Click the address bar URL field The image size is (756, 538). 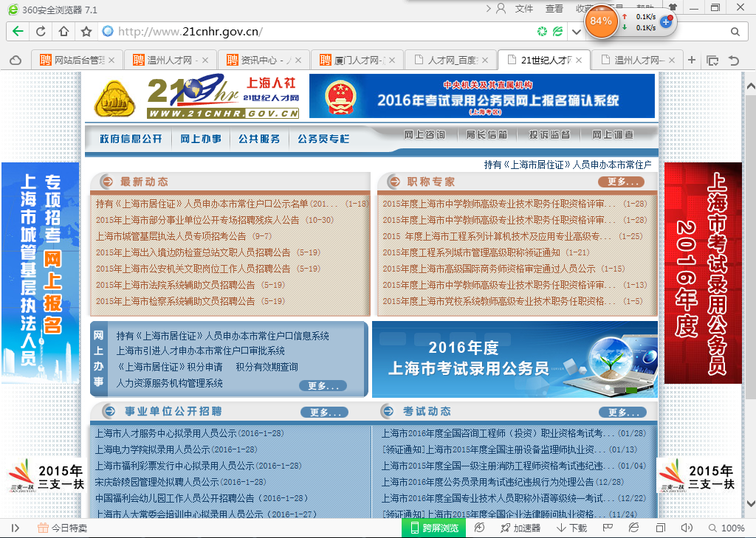(318, 32)
